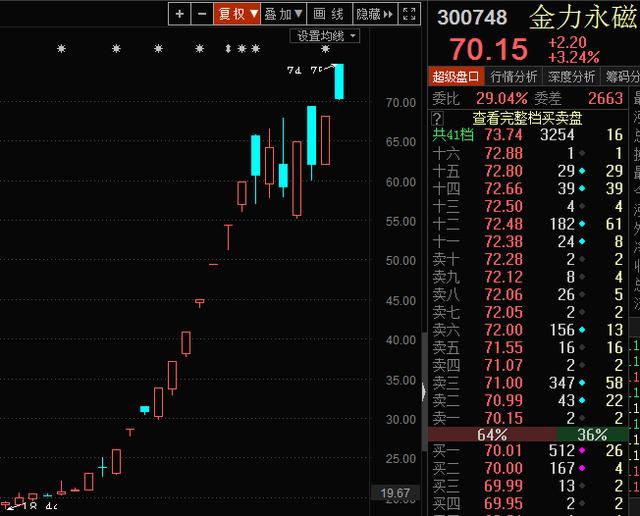Click leftmost star event marker

pyautogui.click(x=61, y=49)
